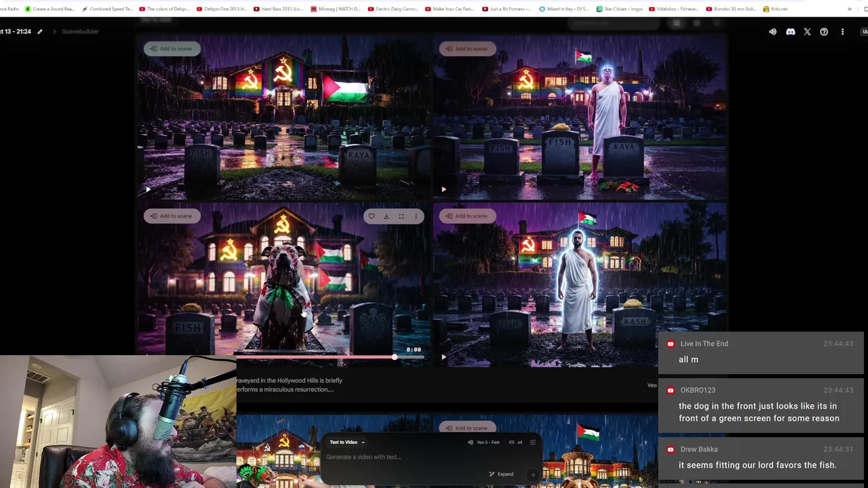The height and width of the screenshot is (488, 868).
Task: Submit the prompt with arrow button
Action: point(532,474)
